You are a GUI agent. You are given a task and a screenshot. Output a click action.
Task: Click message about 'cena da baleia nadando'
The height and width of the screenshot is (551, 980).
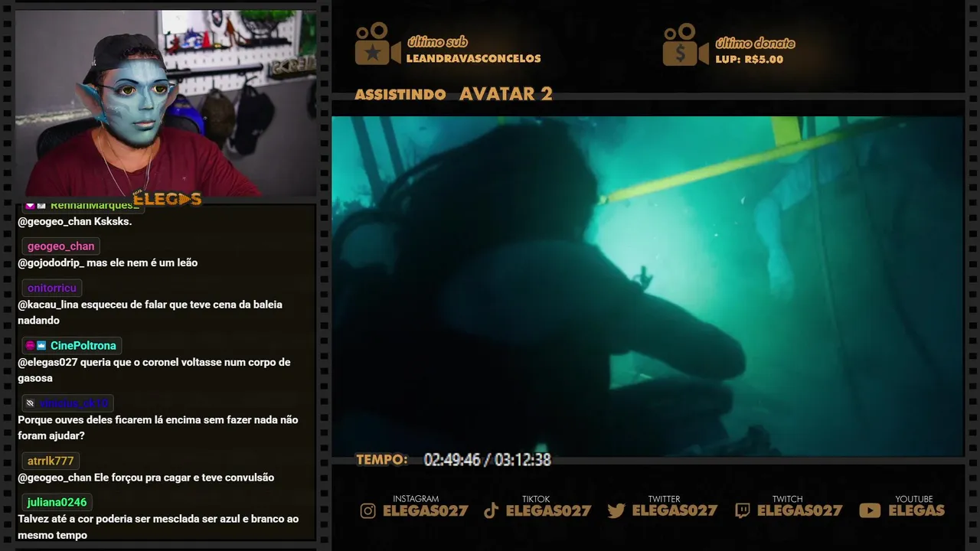pyautogui.click(x=150, y=312)
